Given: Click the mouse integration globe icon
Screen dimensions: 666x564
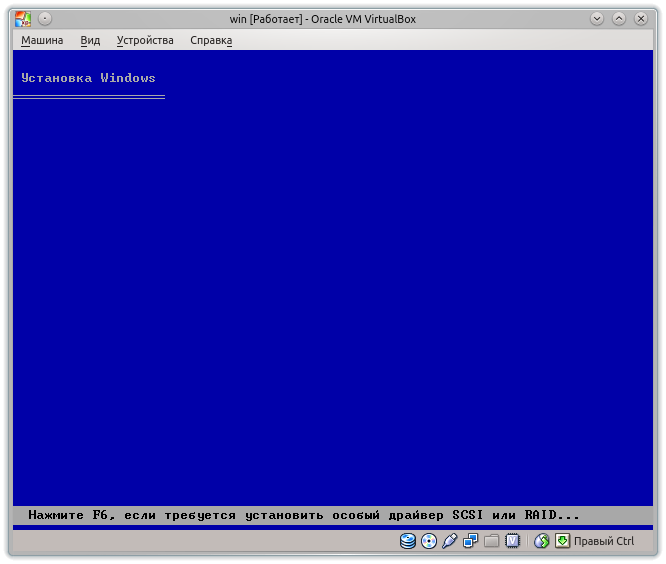Looking at the screenshot, I should (542, 541).
